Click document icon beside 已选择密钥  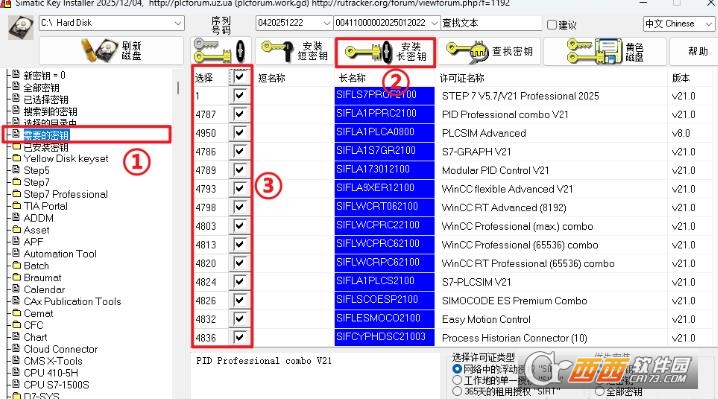(16, 98)
